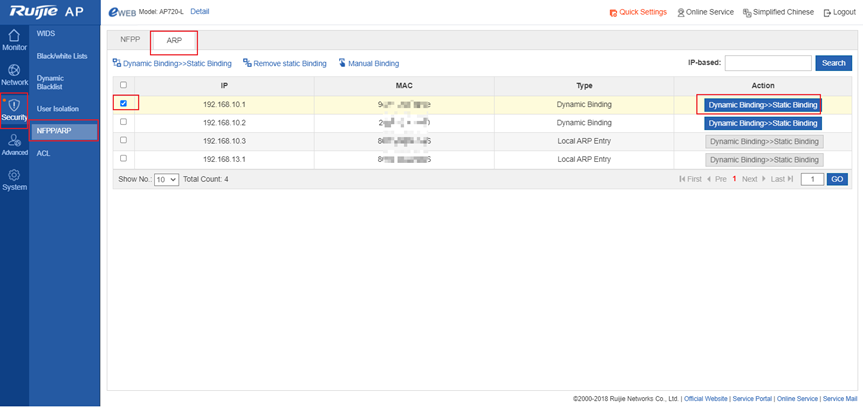The height and width of the screenshot is (408, 863).
Task: Open the System gear icon
Action: [14, 175]
